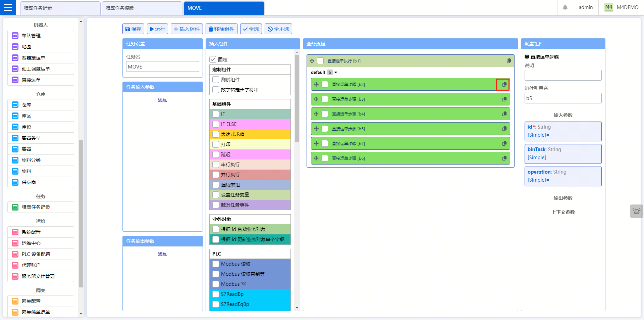
Task: Click the 任务名 input field
Action: coord(163,66)
